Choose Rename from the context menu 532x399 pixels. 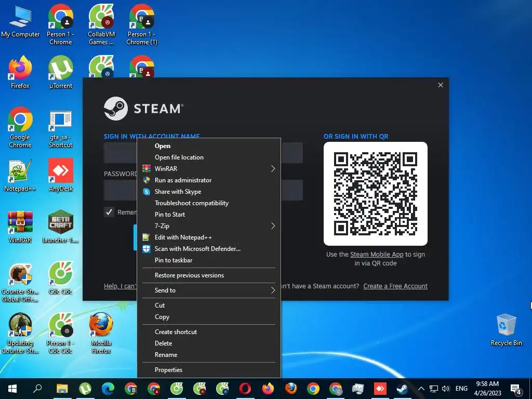pyautogui.click(x=209, y=355)
